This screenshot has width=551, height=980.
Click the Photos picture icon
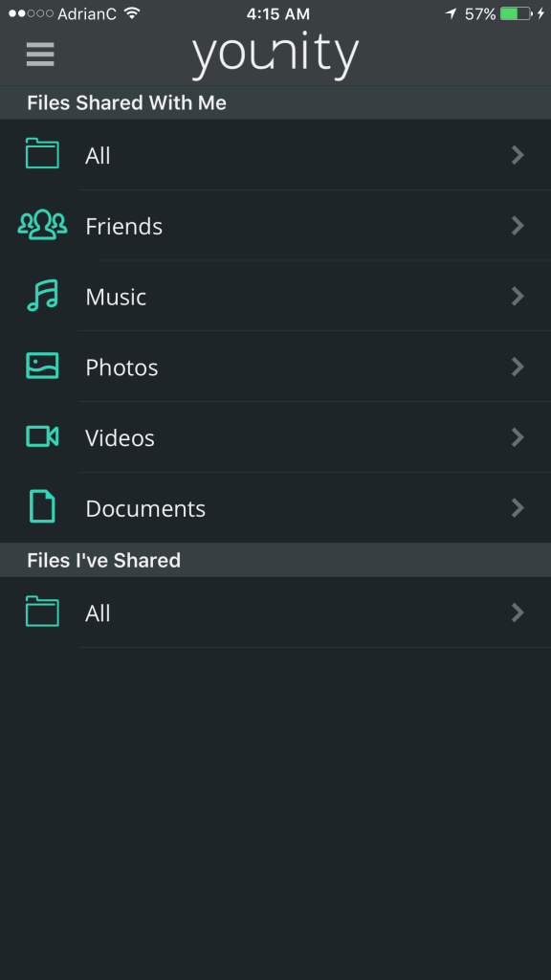[42, 366]
